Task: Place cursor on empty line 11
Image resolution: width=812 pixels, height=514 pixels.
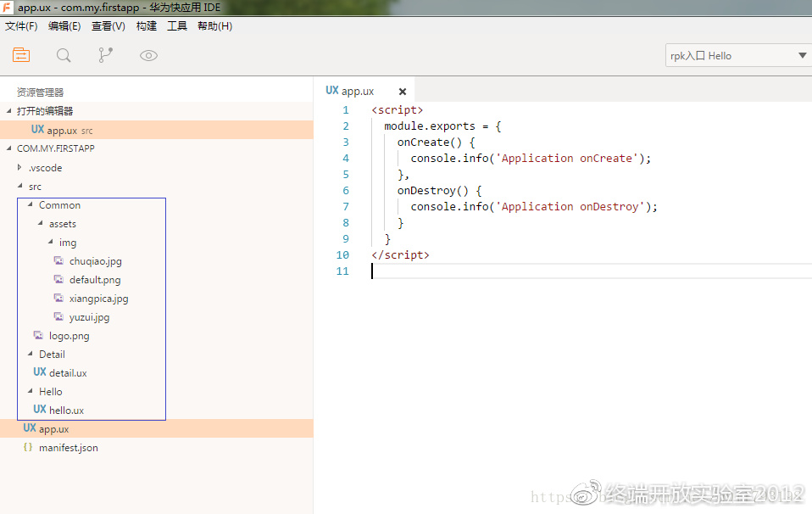Action: tap(591, 271)
